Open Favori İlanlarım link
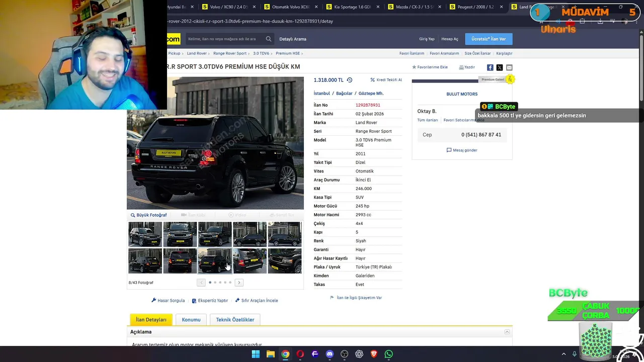Image resolution: width=644 pixels, height=362 pixels. click(x=412, y=53)
